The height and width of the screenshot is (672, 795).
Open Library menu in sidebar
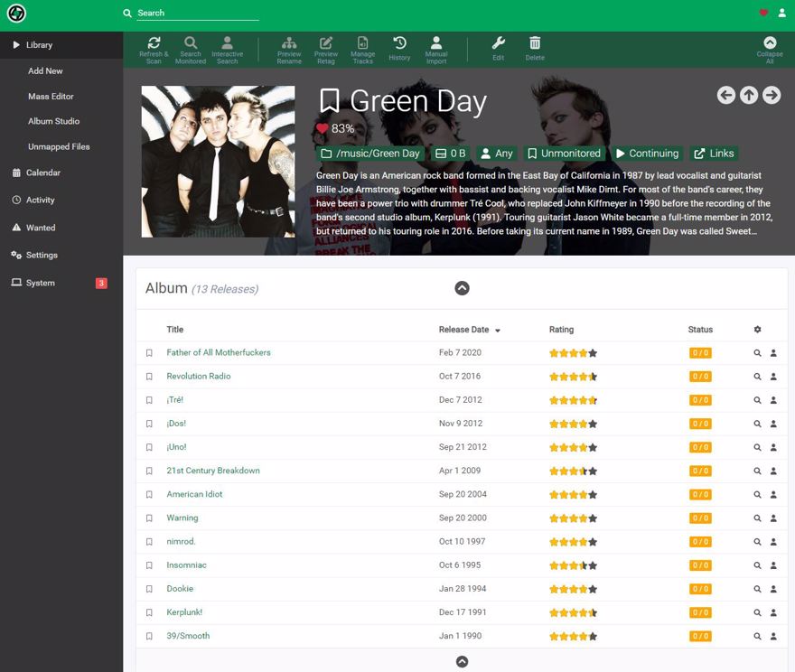pyautogui.click(x=61, y=44)
